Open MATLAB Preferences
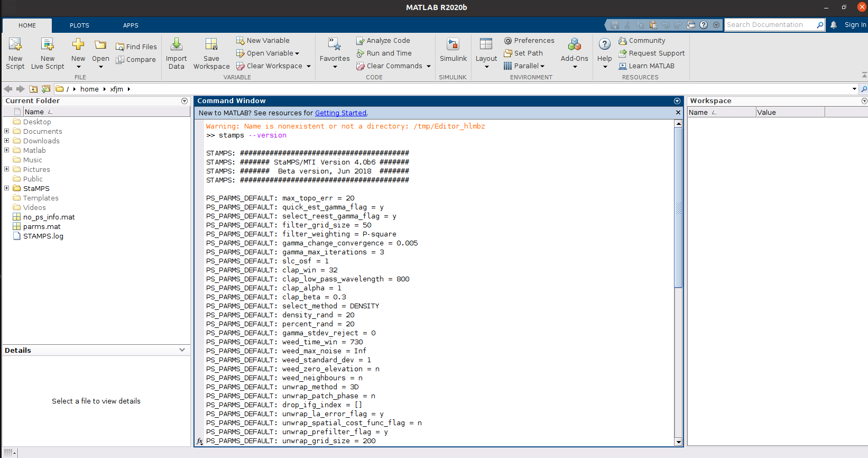The height and width of the screenshot is (458, 868). [529, 40]
